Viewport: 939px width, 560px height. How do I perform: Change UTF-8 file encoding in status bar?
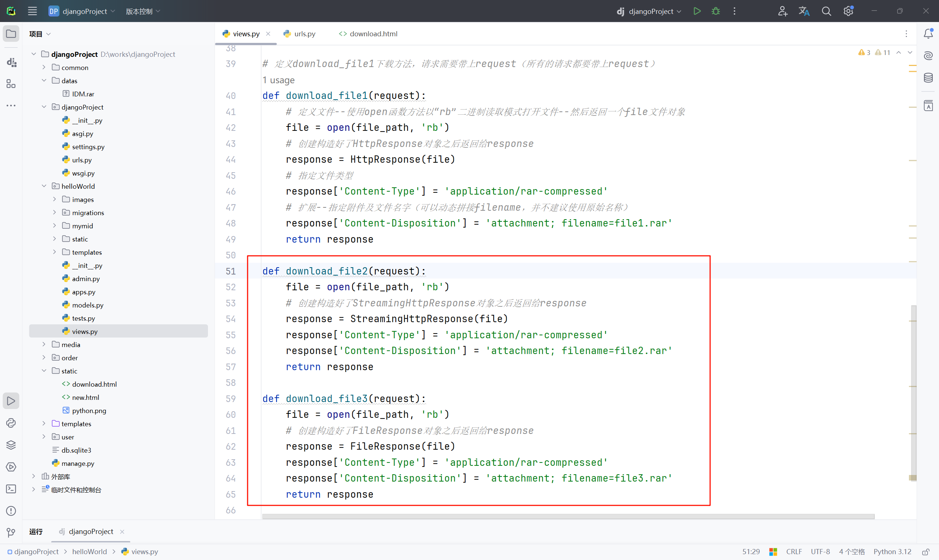pyautogui.click(x=820, y=552)
